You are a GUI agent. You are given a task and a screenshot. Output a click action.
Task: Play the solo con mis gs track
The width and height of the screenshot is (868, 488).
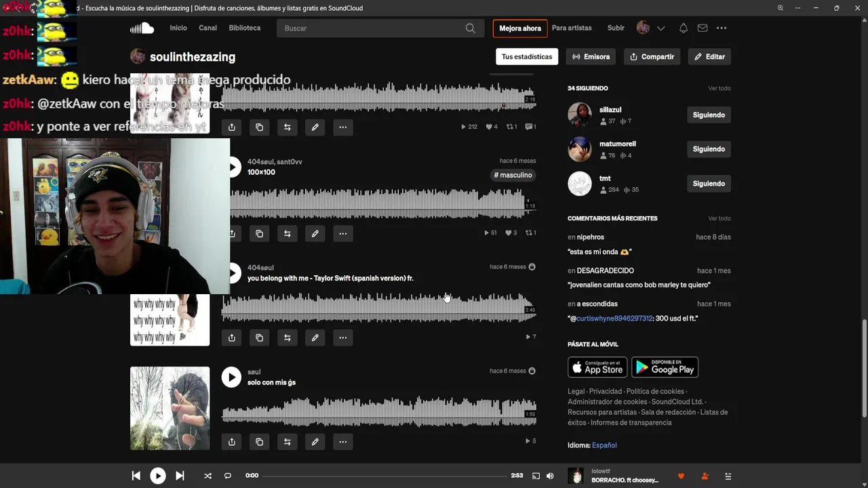231,378
